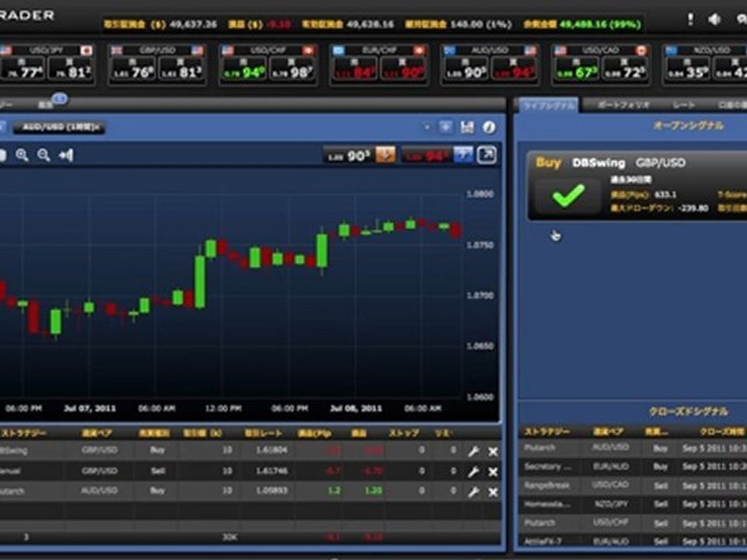Edit the DBSwing GBP/USD position with wrench
This screenshot has height=560, width=747.
[473, 451]
